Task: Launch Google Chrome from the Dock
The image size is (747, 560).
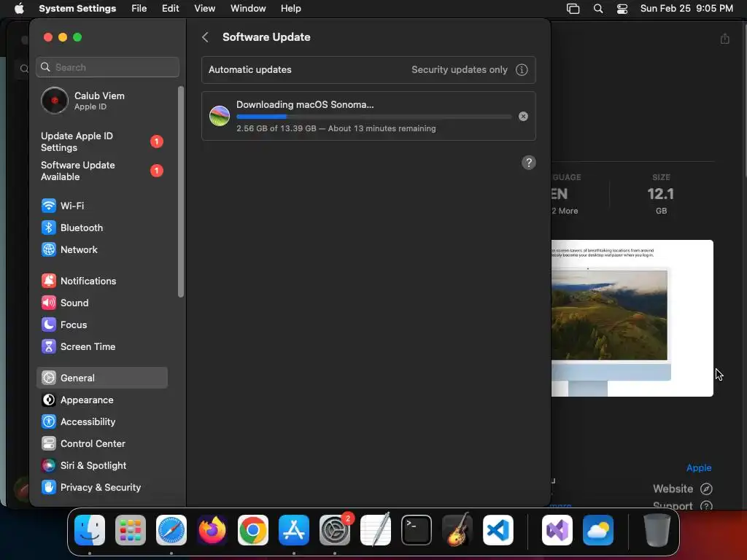Action: click(253, 530)
